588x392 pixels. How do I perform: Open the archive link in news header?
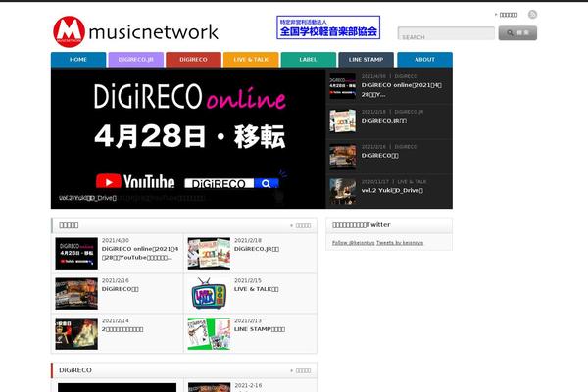click(303, 225)
